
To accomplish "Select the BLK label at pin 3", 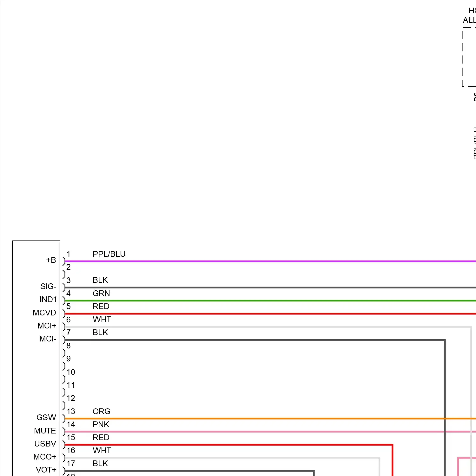I will (100, 280).
